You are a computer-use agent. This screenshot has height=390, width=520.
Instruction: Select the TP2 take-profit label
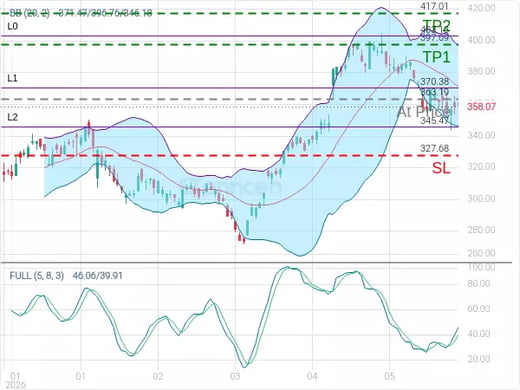click(436, 25)
